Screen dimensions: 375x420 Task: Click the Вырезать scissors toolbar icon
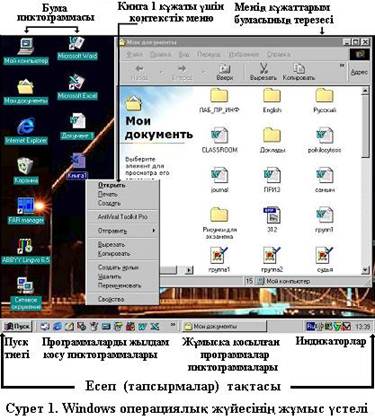click(263, 72)
